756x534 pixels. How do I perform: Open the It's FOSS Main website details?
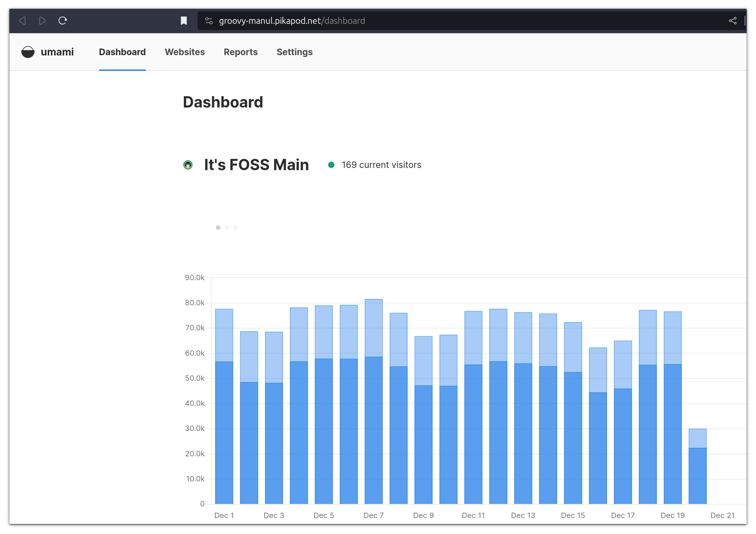[x=256, y=165]
